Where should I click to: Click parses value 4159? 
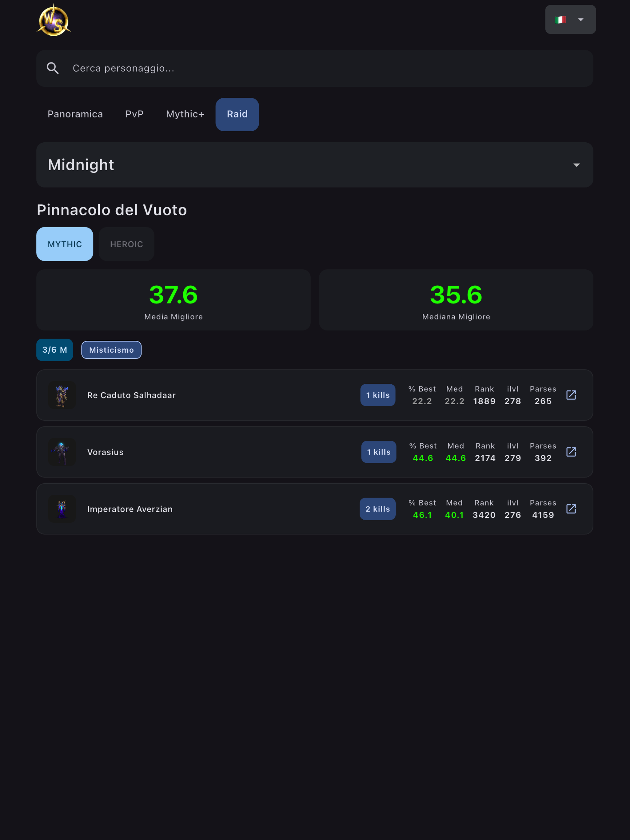543,515
